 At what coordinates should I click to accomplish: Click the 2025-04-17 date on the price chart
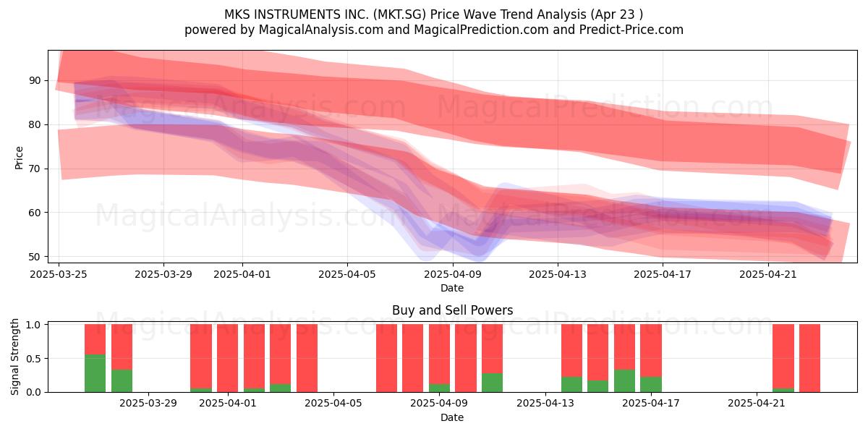coord(662,274)
